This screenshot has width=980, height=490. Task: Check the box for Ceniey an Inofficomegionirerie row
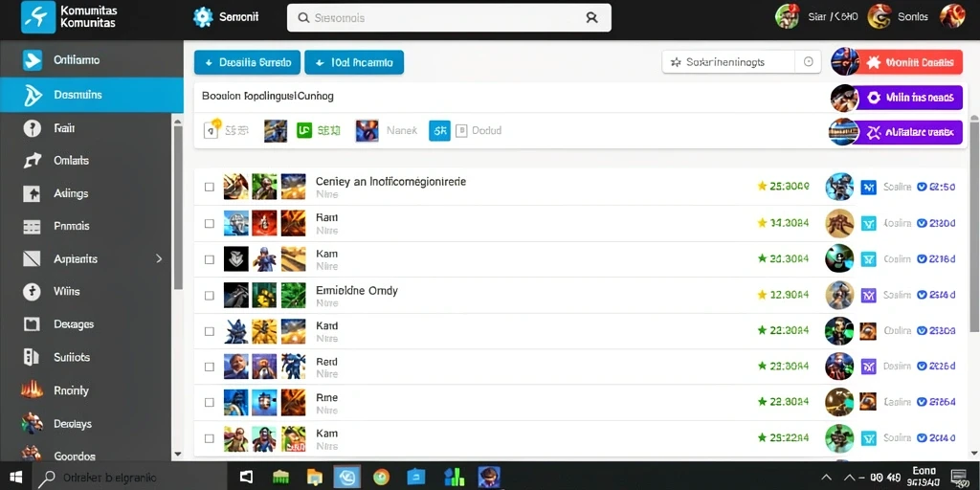tap(210, 187)
